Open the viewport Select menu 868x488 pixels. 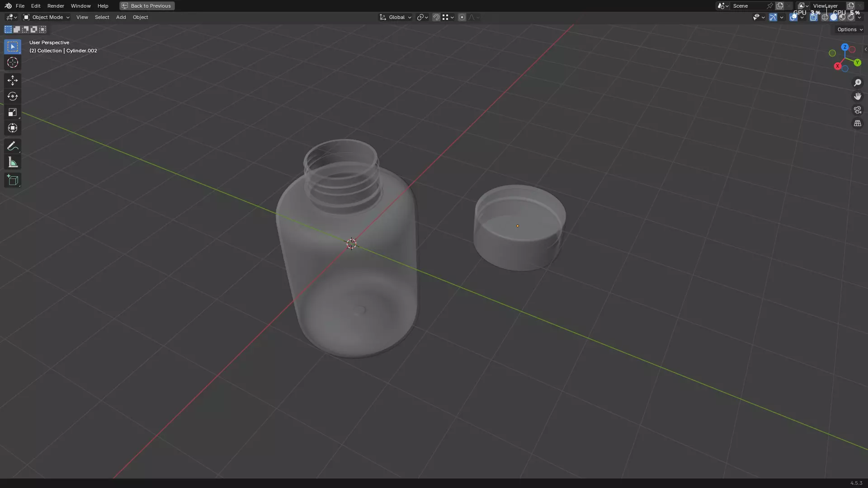coord(102,17)
